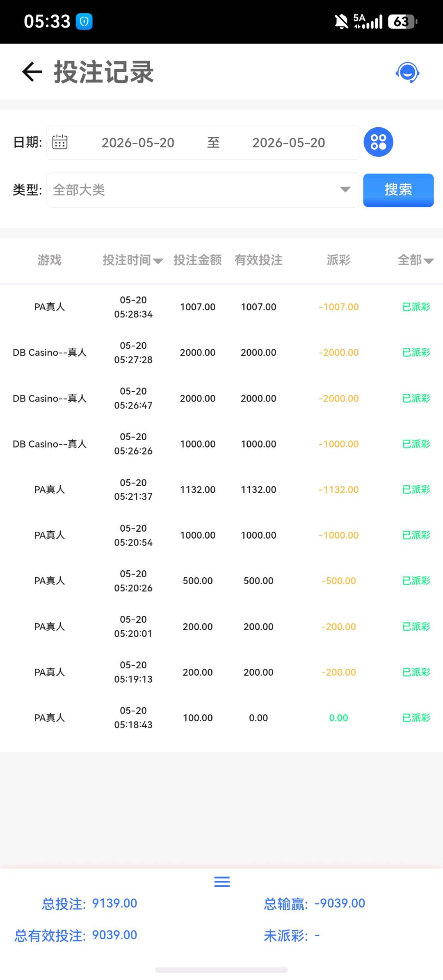443x980 pixels.
Task: Click the 搜索 search button
Action: (398, 190)
